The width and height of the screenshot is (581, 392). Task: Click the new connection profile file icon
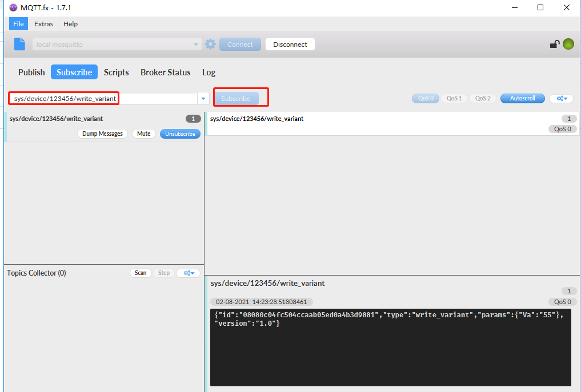[x=20, y=44]
